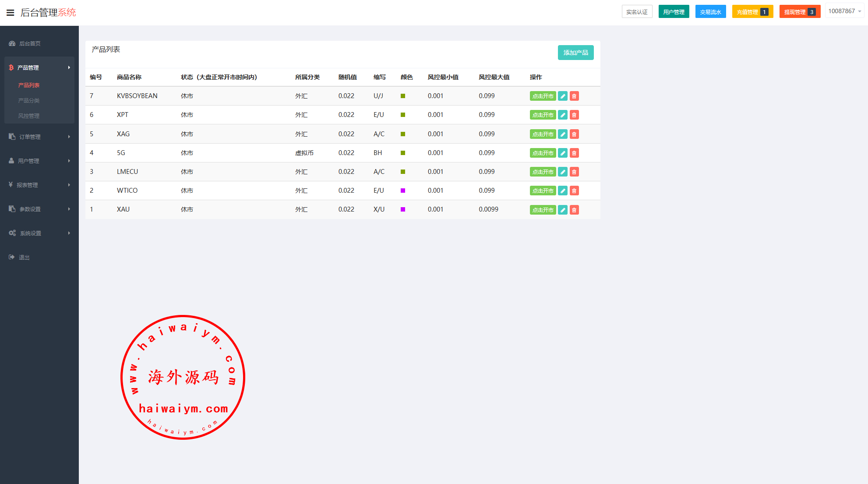The image size is (868, 484).
Task: Click edit pencil icon for 5G row
Action: (x=563, y=153)
